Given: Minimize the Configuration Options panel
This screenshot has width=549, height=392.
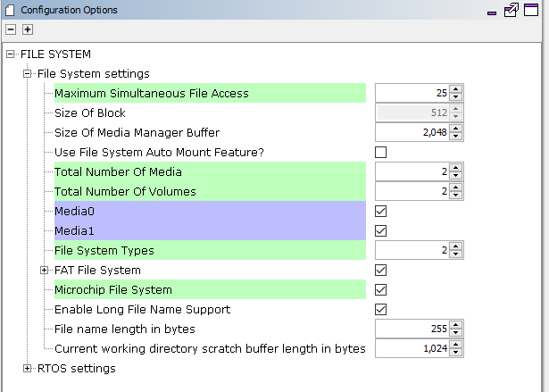Looking at the screenshot, I should click(491, 13).
